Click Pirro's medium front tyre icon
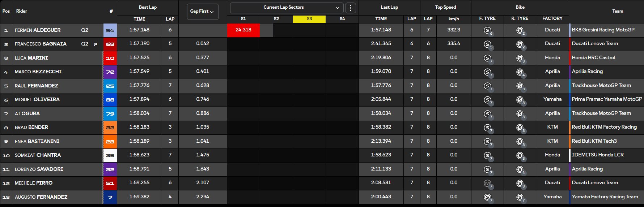This screenshot has width=644, height=207. coord(487,184)
